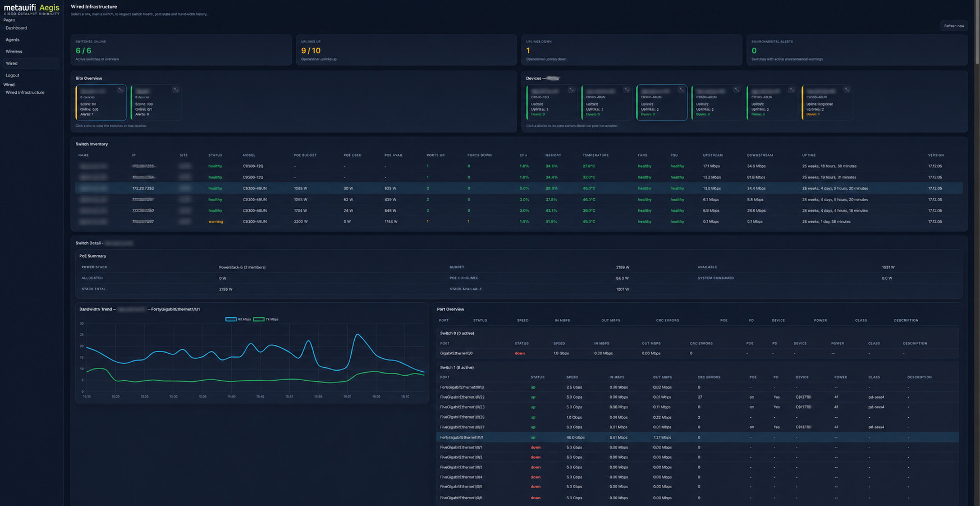This screenshot has height=506, width=980.
Task: Click the Switch 0 (0 active) group heading
Action: [x=456, y=333]
